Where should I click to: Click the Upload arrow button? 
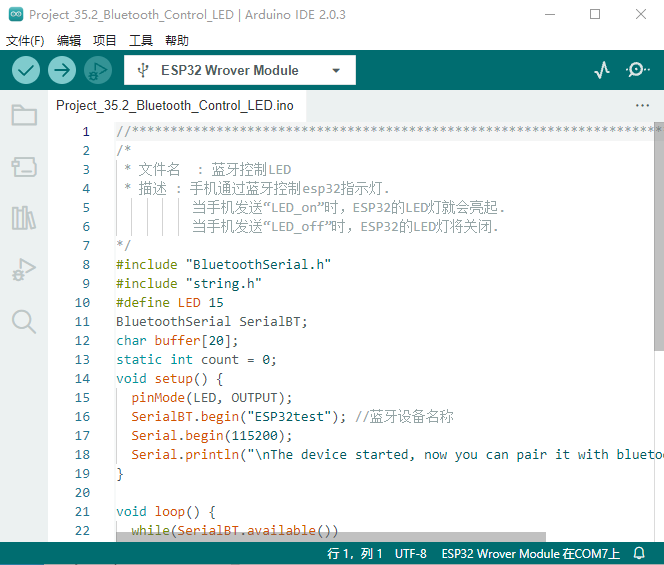tap(62, 70)
